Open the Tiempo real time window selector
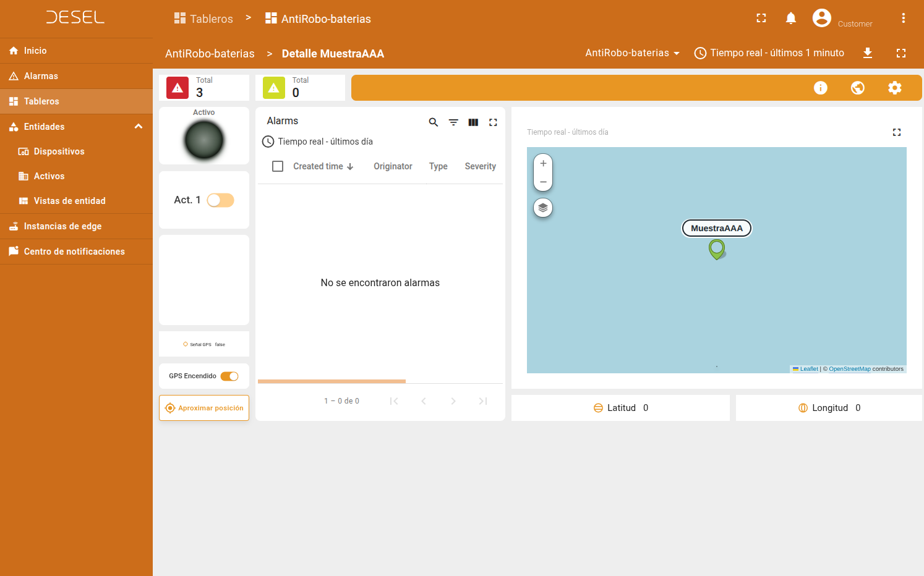Screen dimensions: 924x576 tap(769, 53)
